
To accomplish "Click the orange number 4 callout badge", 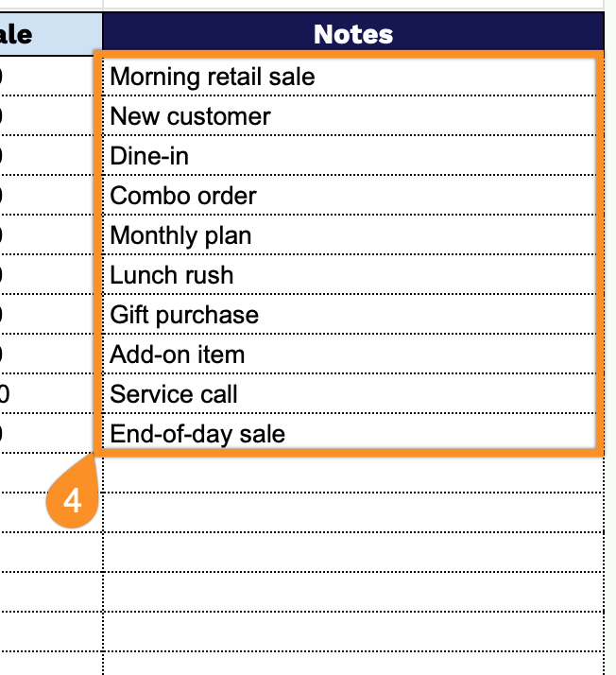I will click(72, 501).
